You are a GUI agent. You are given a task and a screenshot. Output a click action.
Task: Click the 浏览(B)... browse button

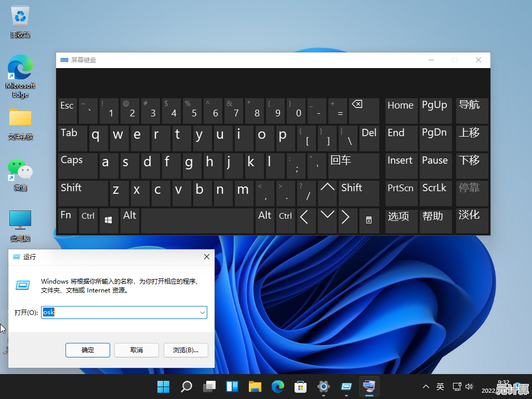[185, 350]
